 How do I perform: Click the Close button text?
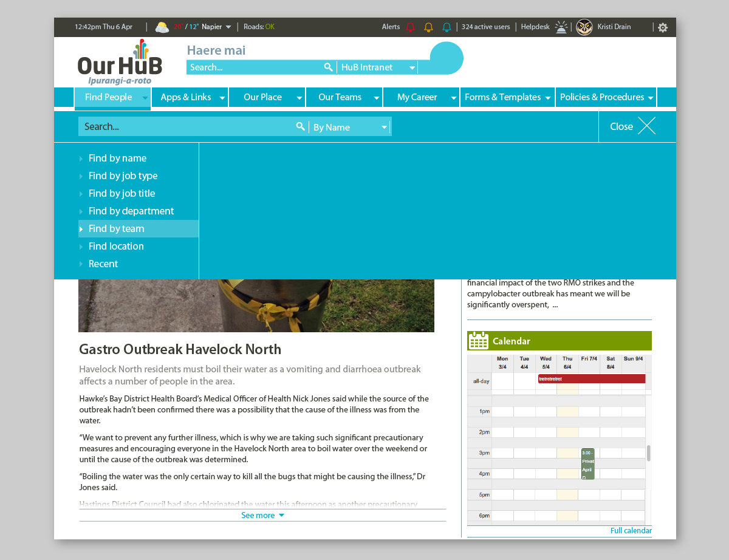click(621, 126)
